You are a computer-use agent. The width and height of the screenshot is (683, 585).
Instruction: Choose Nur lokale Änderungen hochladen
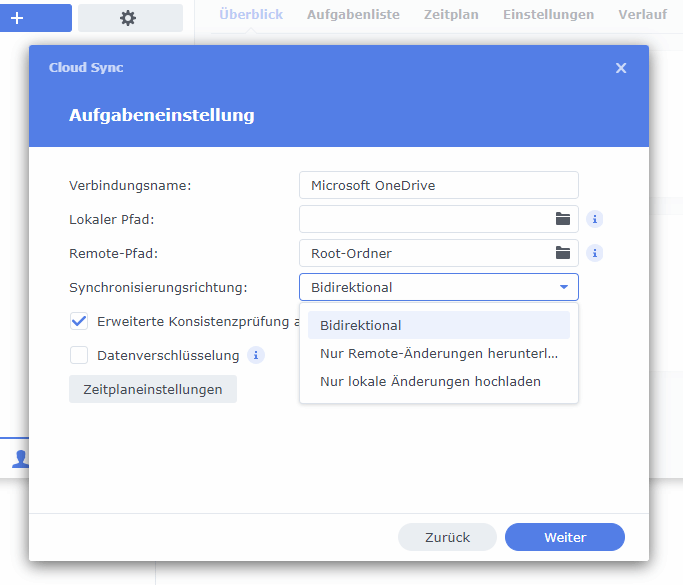(x=439, y=381)
